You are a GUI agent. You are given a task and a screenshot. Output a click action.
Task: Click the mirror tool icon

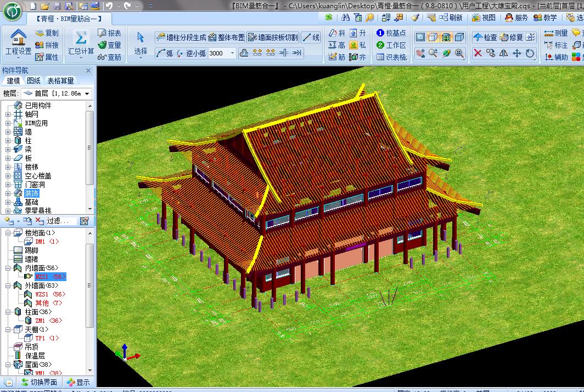[504, 53]
